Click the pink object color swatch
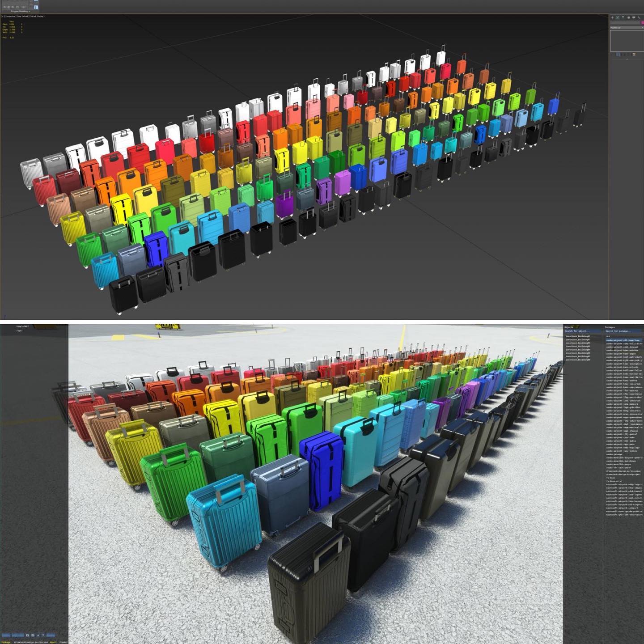 642,23
